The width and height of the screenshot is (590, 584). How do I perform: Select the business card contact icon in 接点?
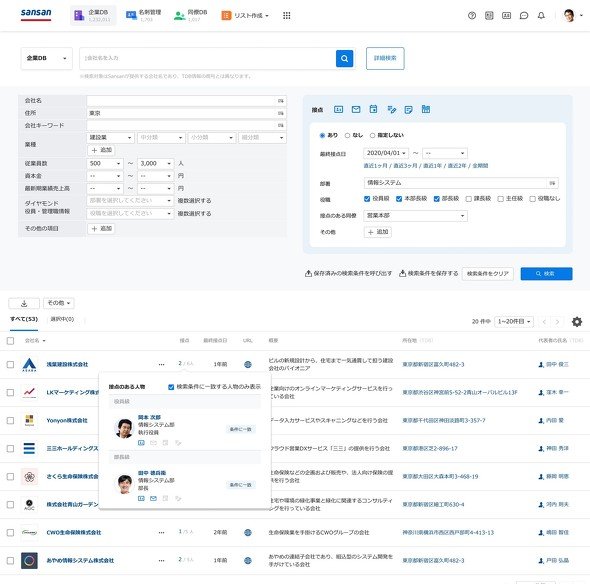pyautogui.click(x=338, y=110)
